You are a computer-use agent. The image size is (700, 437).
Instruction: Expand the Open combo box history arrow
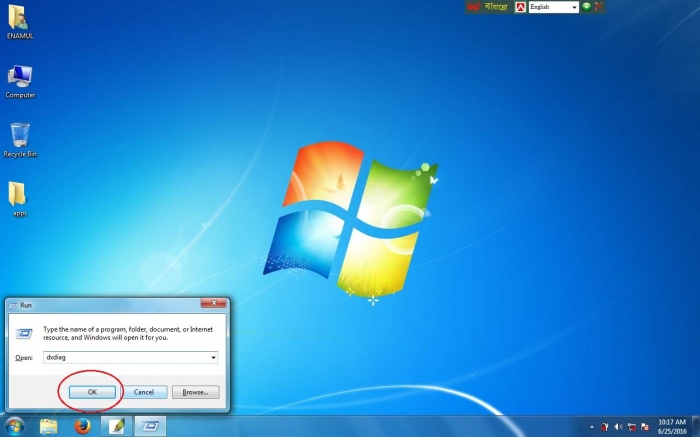[213, 358]
